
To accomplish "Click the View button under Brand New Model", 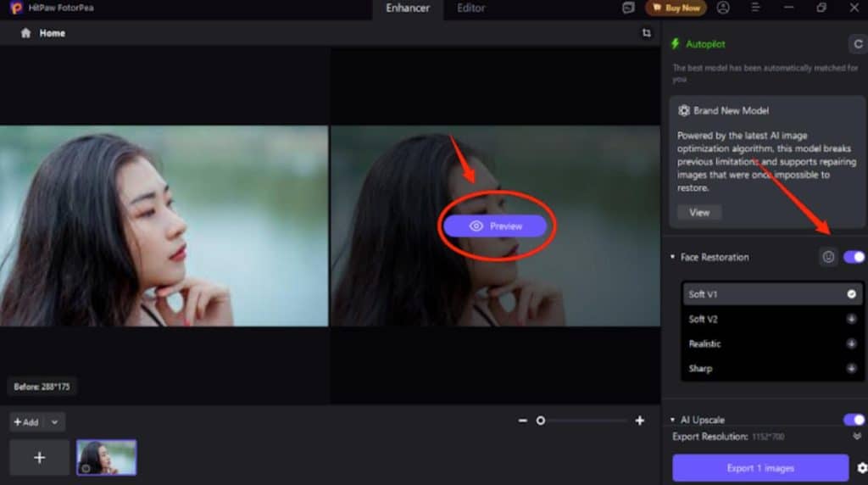I will pyautogui.click(x=699, y=213).
